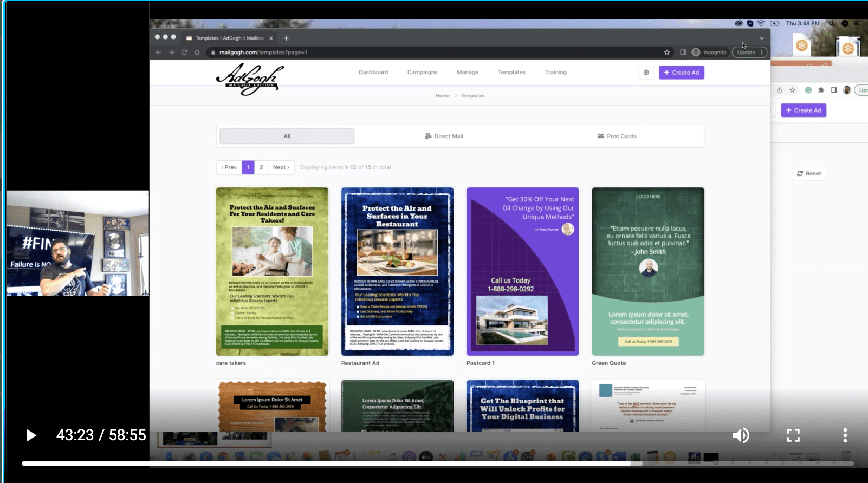The width and height of the screenshot is (868, 483).
Task: Open the Restaurant Ad template thumbnail
Action: point(398,271)
